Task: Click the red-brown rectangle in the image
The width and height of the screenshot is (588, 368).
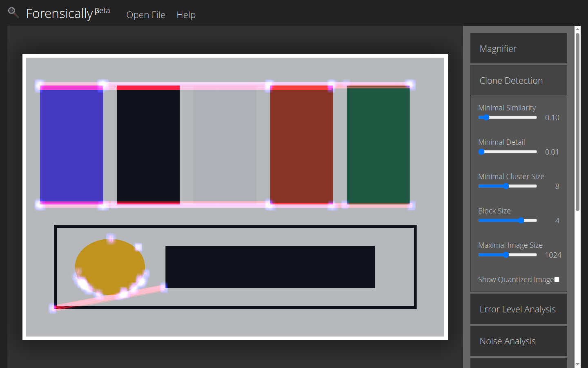Action: (301, 145)
